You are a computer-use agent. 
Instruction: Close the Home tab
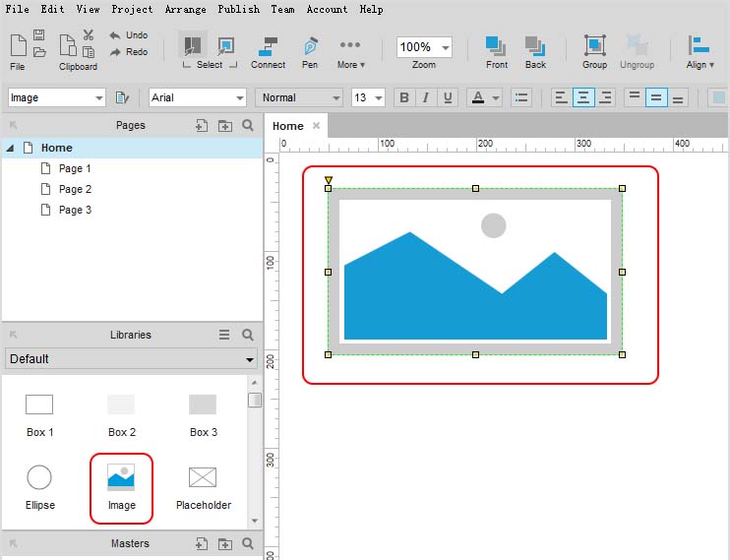tap(316, 126)
